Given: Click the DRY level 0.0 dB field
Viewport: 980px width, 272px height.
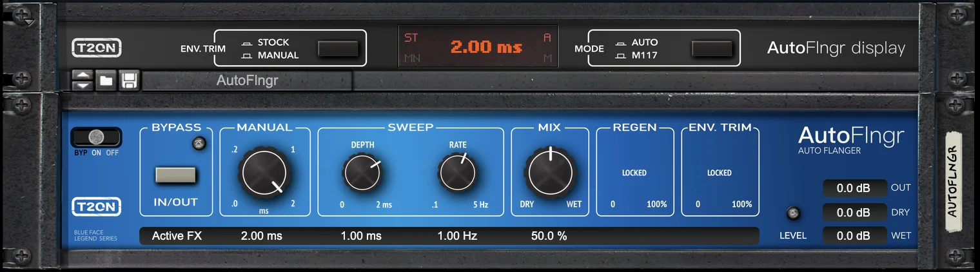Looking at the screenshot, I should (x=854, y=212).
